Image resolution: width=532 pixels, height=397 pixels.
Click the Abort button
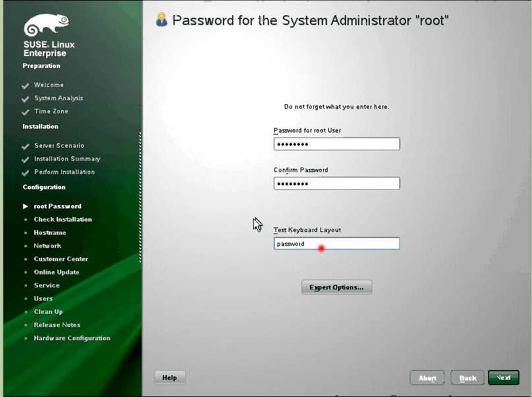pyautogui.click(x=427, y=378)
